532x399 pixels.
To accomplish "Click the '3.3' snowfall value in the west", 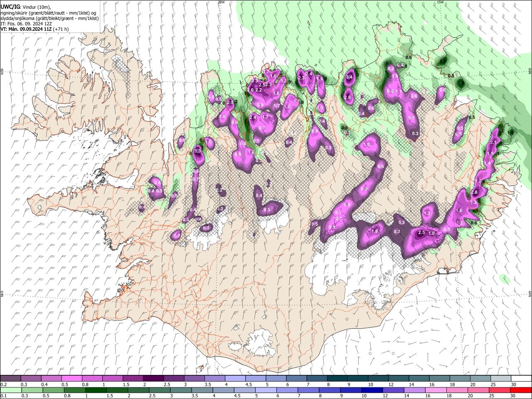I will click(x=197, y=151).
